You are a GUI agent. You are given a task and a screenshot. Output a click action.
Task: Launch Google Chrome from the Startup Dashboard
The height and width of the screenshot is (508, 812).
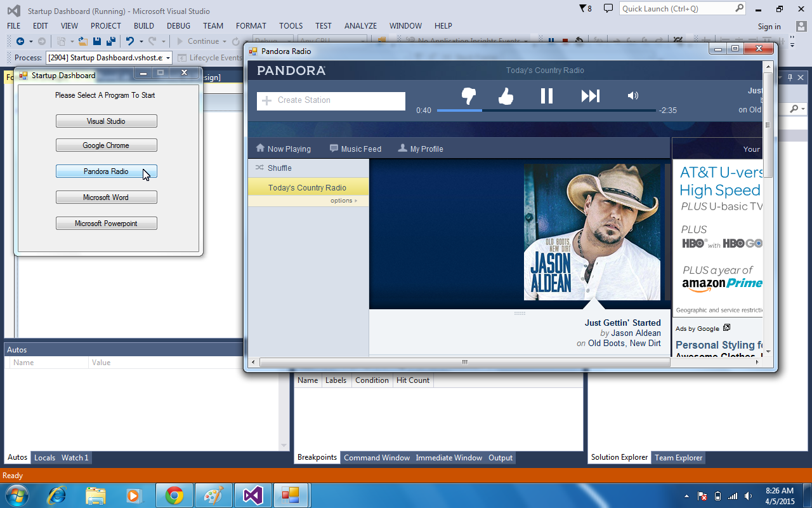106,145
